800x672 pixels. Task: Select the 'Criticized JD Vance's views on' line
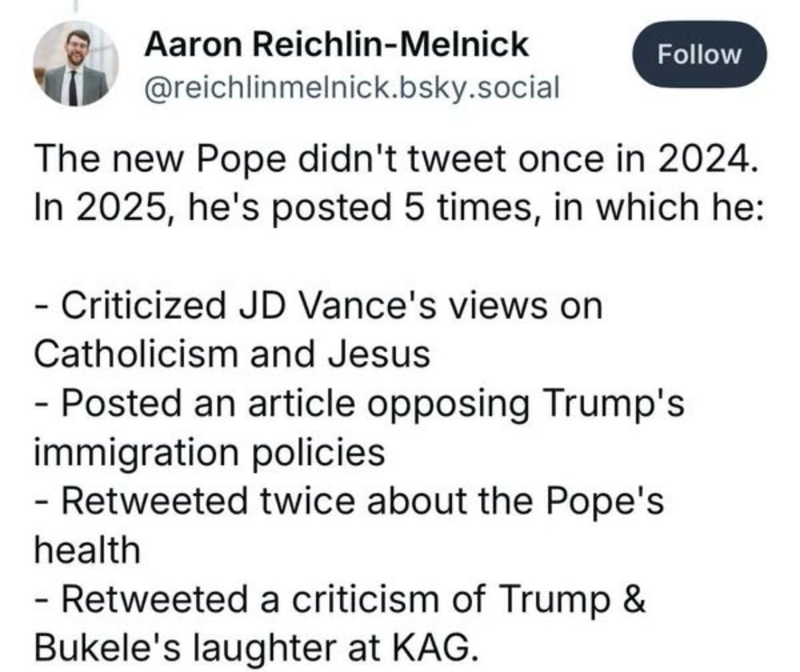pyautogui.click(x=319, y=306)
